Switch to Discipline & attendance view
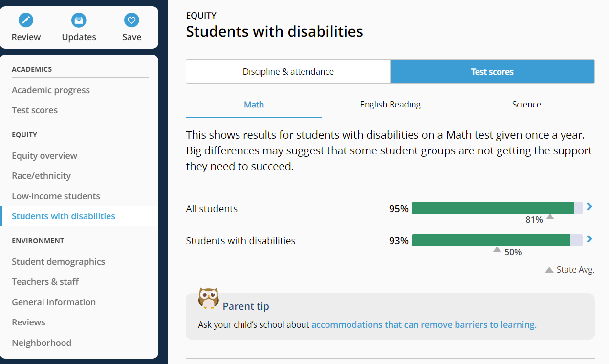609x364 pixels. point(288,72)
